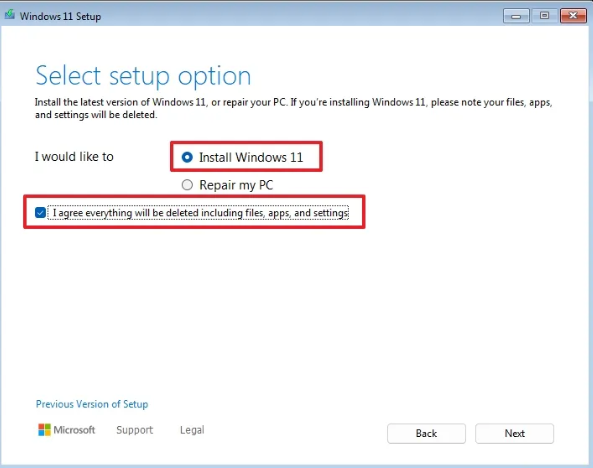Viewport: 593px width, 468px height.
Task: Minimize the Windows 11 Setup window
Action: (x=516, y=16)
